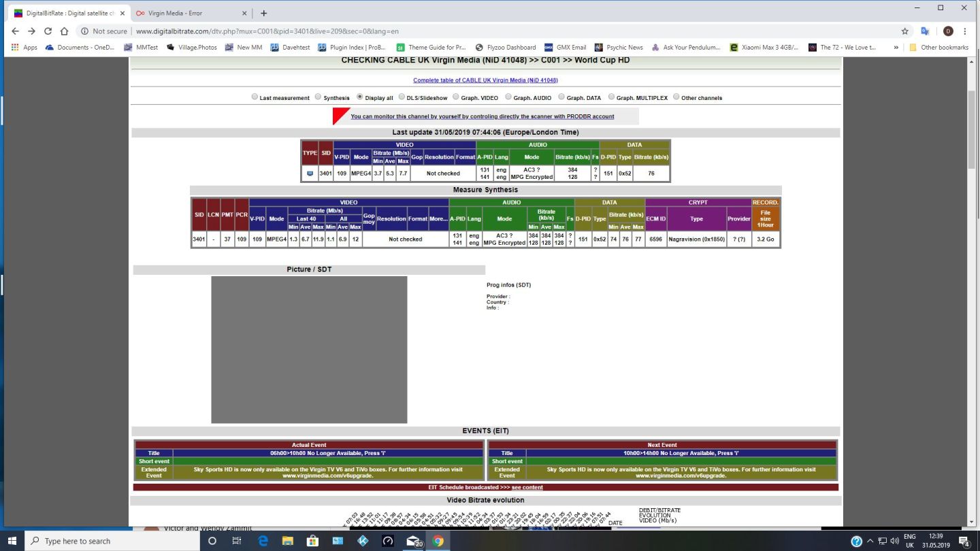Select the Last measurement radio button

tap(255, 97)
